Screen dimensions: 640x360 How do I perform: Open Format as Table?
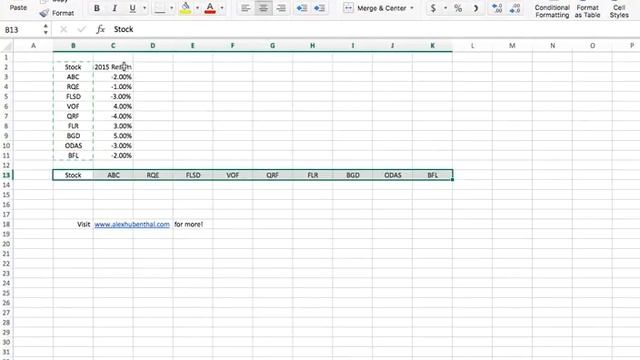[x=587, y=11]
